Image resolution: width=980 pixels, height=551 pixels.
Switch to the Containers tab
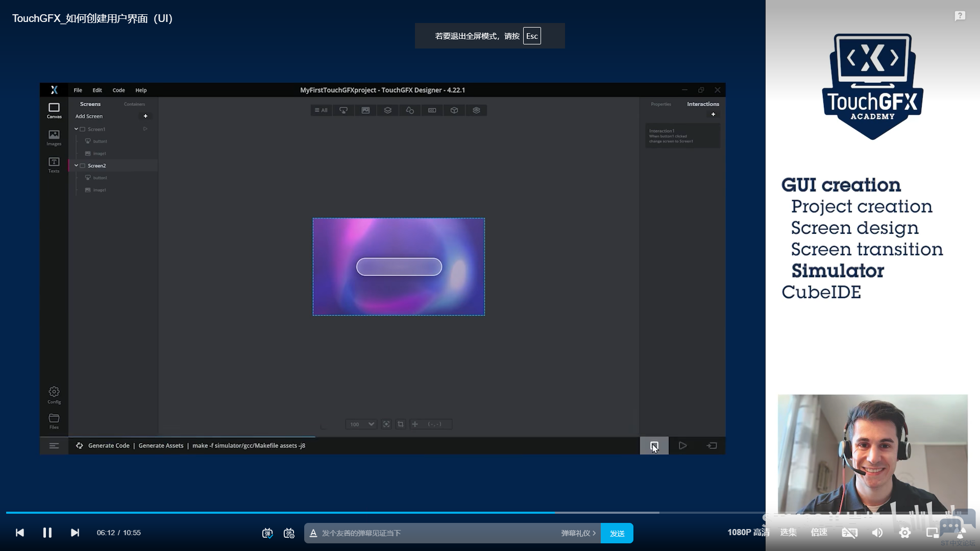click(x=134, y=104)
